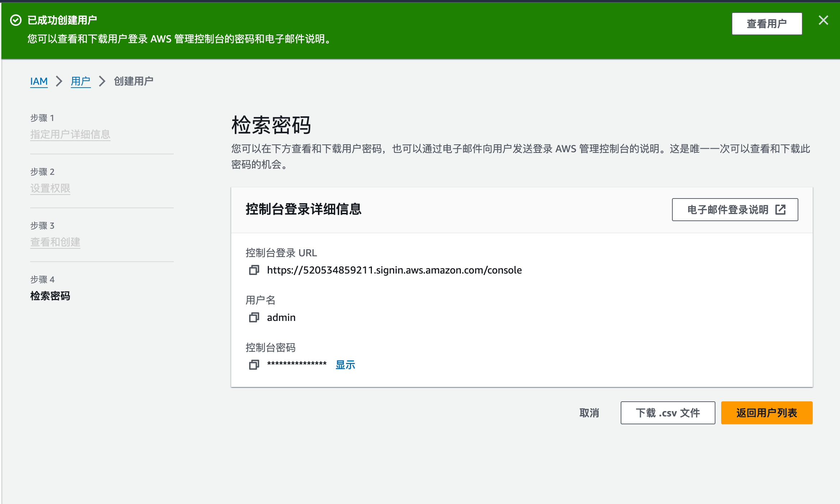Go to 用户 breadcrumb link

click(x=80, y=81)
